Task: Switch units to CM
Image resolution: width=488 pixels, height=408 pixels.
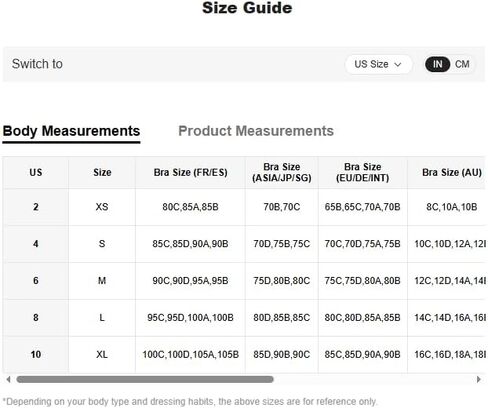Action: tap(462, 64)
